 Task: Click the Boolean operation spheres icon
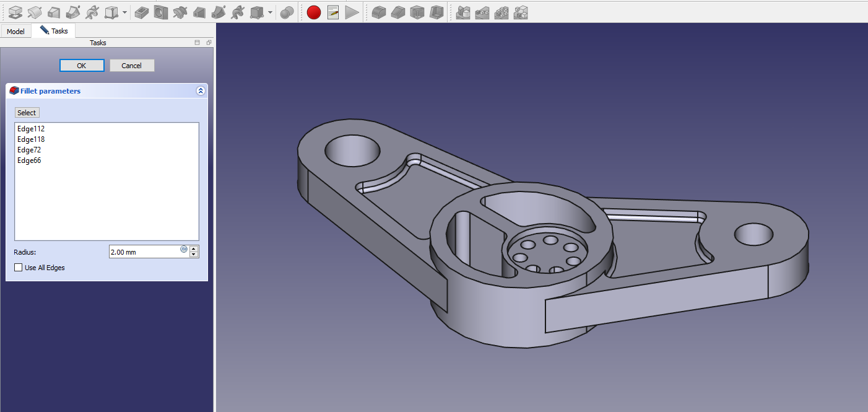click(x=287, y=12)
